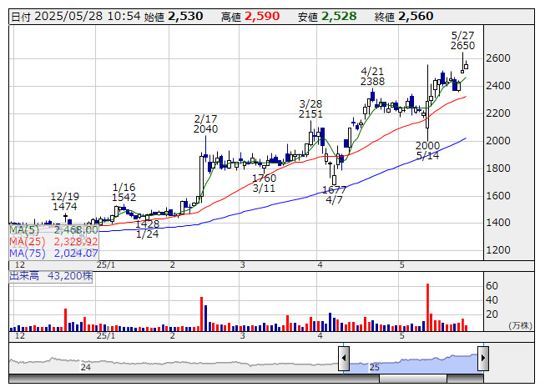
Task: Click the 2600 price axis label
Action: coord(498,58)
